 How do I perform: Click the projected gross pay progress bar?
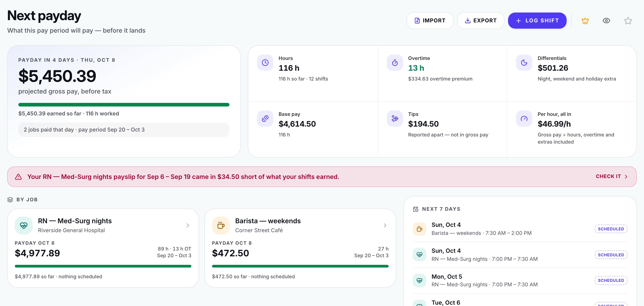pyautogui.click(x=124, y=105)
